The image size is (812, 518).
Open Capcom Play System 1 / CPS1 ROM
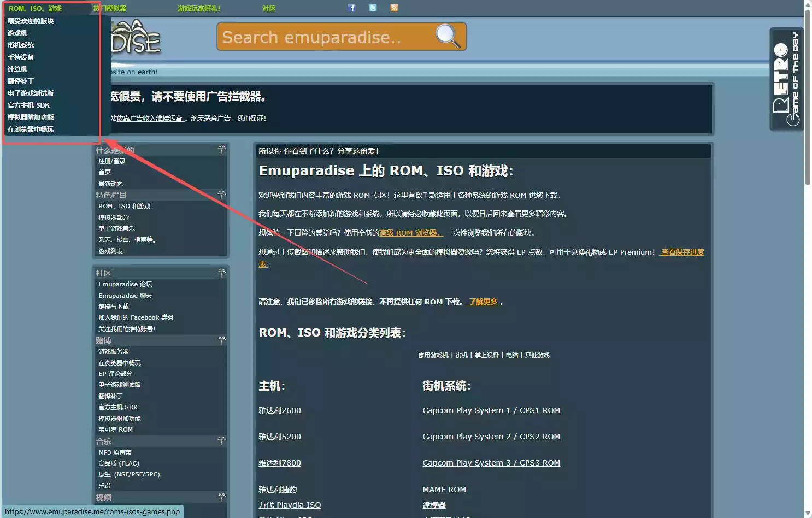click(491, 410)
